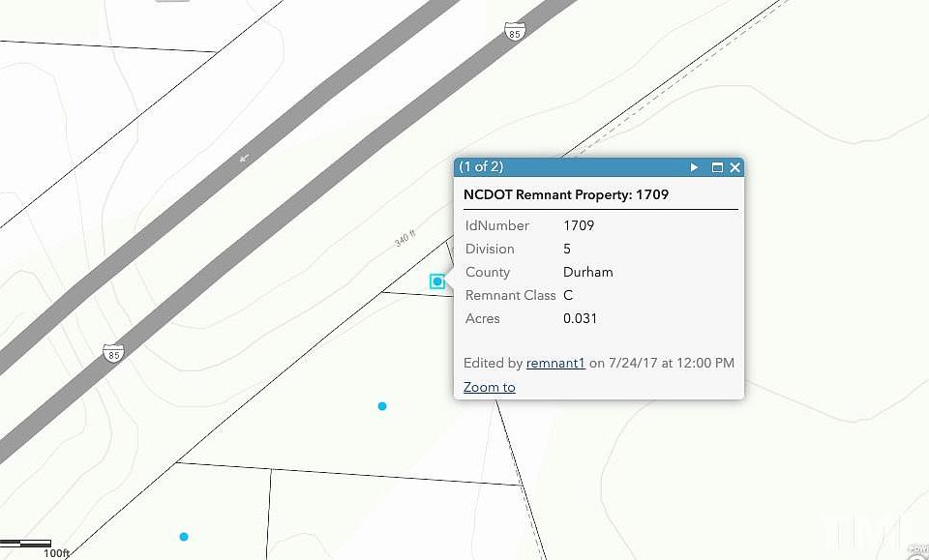
Task: Click the (1 of 2) feature counter
Action: pyautogui.click(x=481, y=167)
